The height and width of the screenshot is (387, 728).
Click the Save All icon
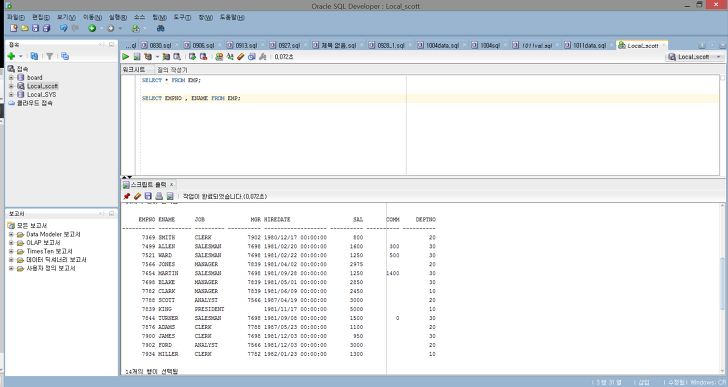pyautogui.click(x=46, y=28)
